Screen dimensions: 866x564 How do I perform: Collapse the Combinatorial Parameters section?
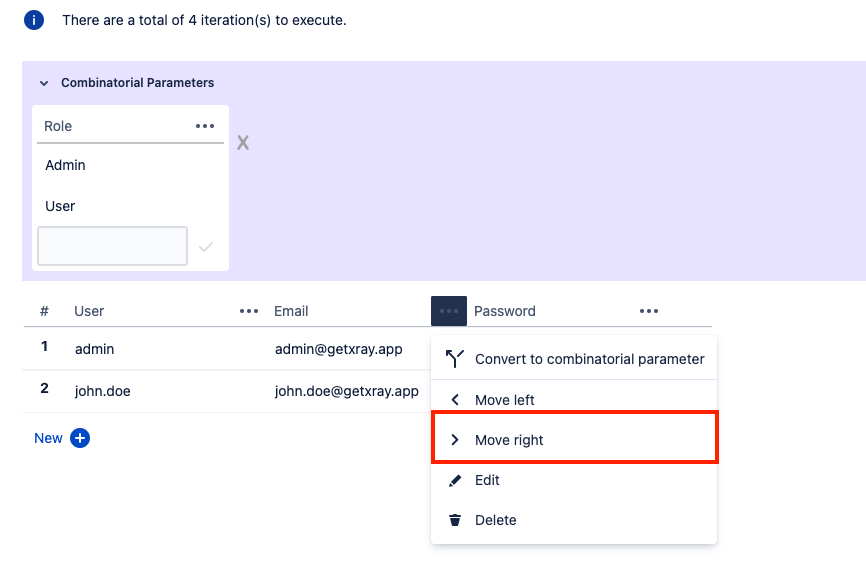(44, 83)
